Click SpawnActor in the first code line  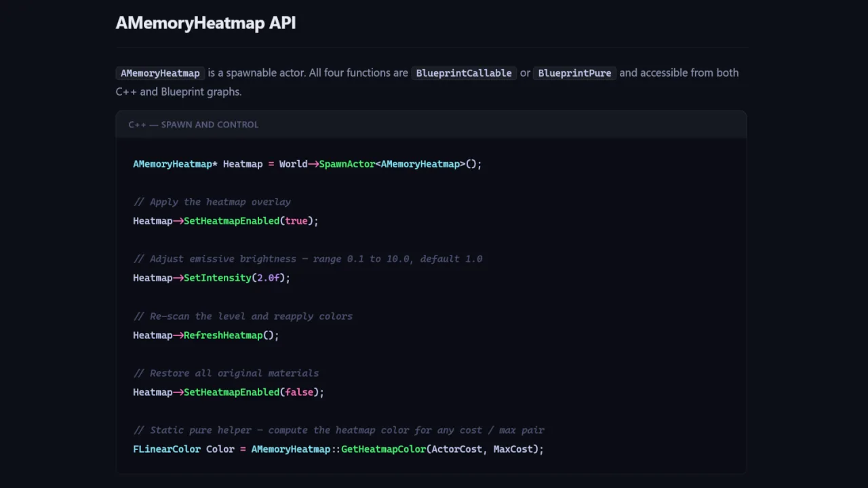coord(347,164)
